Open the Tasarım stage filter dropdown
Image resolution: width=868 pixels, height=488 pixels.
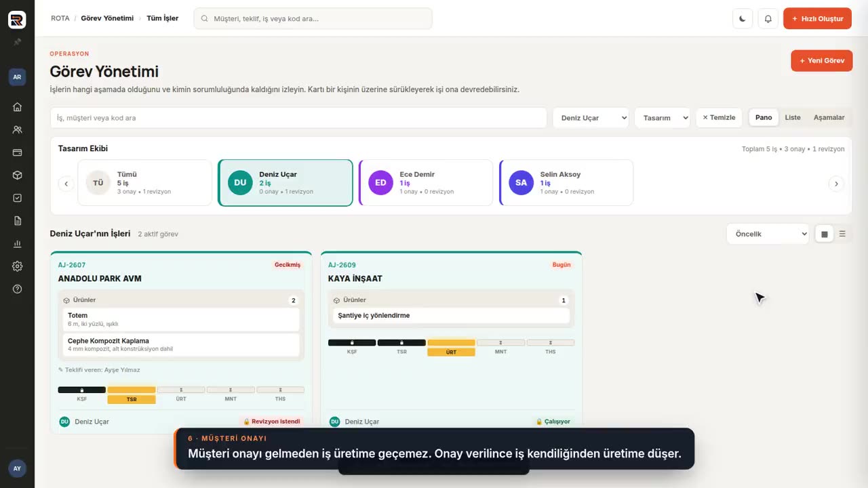[662, 118]
